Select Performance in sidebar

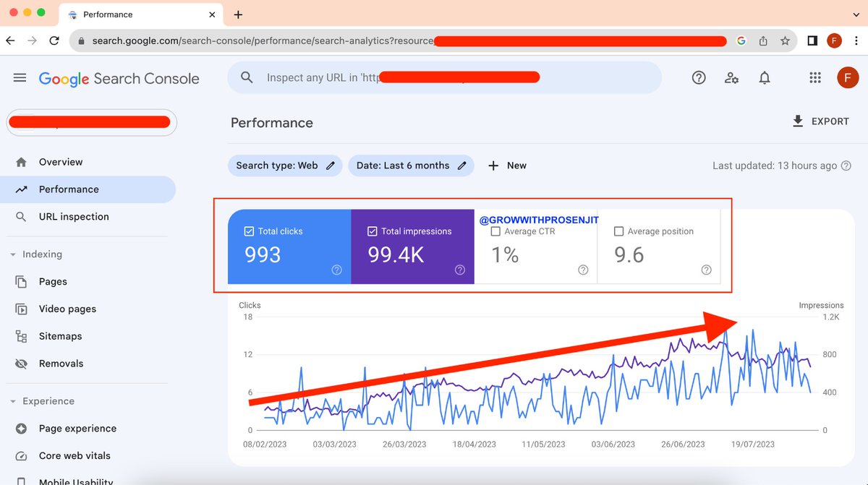pos(88,189)
